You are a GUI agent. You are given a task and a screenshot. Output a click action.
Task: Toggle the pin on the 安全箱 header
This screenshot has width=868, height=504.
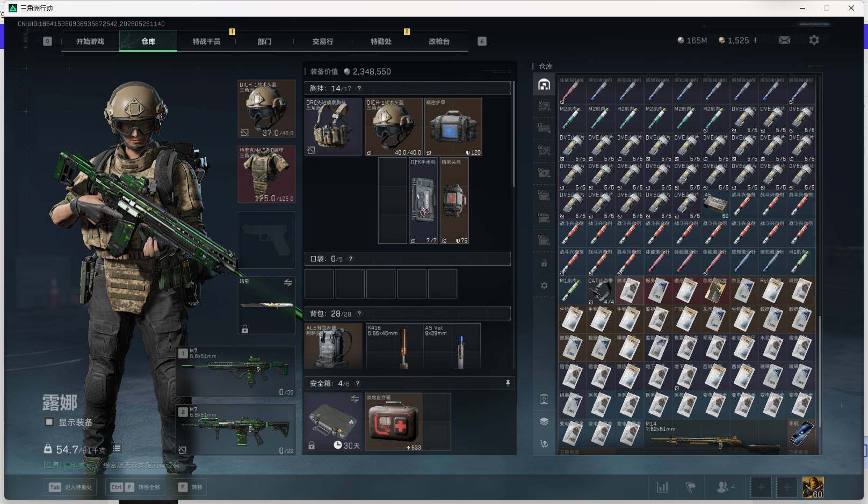click(508, 383)
